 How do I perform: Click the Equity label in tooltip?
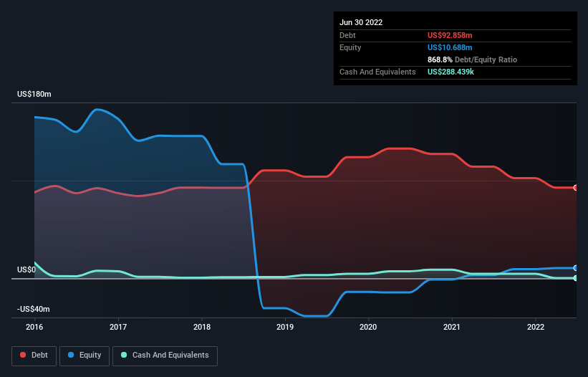coord(350,47)
